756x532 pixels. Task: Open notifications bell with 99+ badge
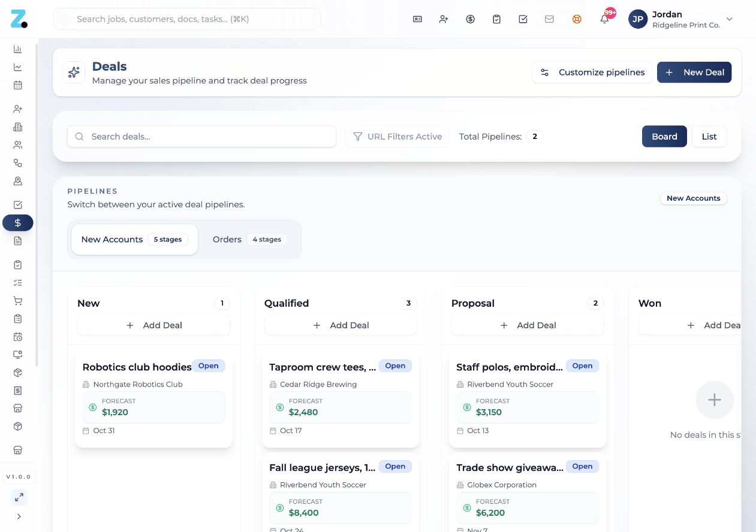click(x=605, y=19)
